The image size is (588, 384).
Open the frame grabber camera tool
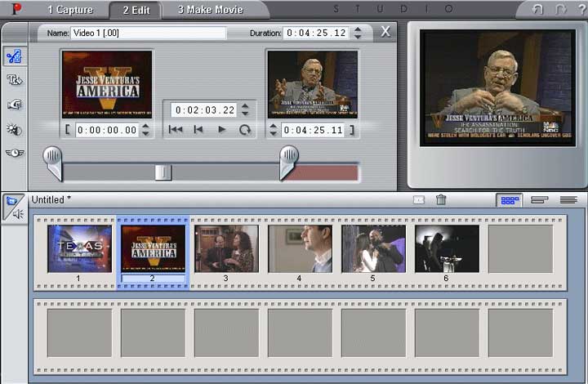(x=15, y=105)
